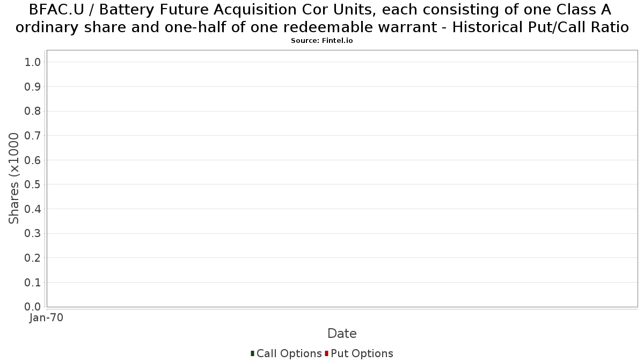Click the Date axis title

(x=342, y=334)
